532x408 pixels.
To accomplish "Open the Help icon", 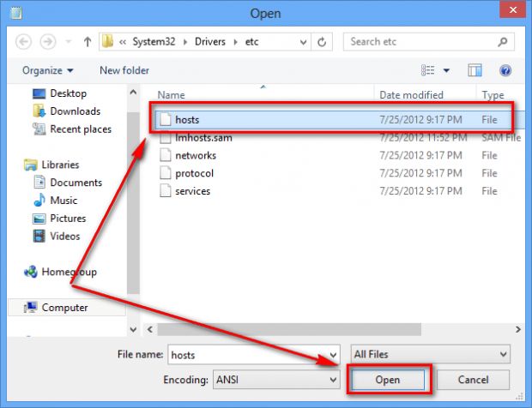I will (505, 70).
